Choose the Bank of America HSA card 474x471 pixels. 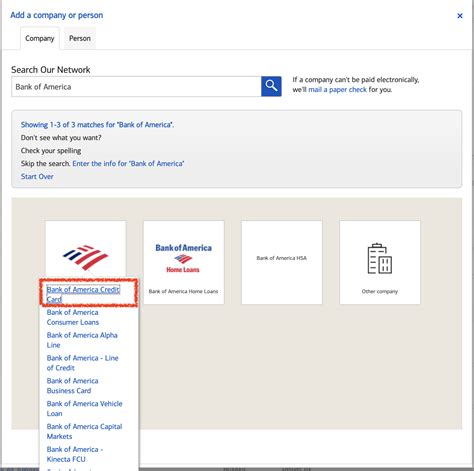pos(282,262)
